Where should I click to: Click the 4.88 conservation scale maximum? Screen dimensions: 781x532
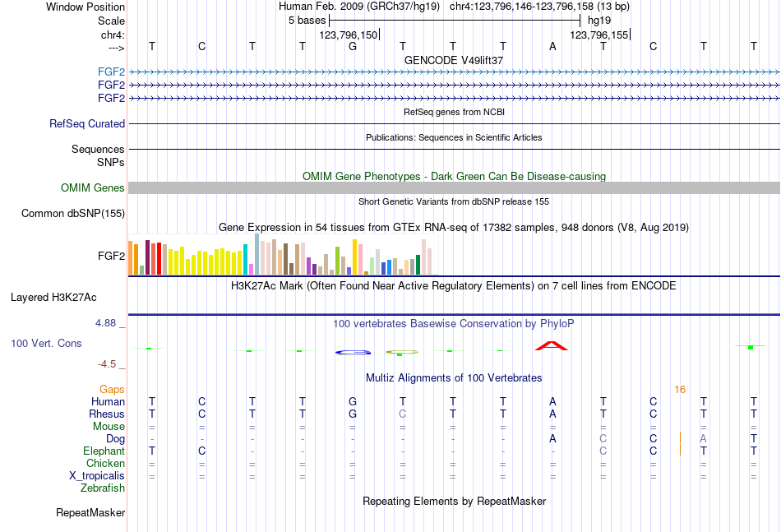tap(105, 323)
